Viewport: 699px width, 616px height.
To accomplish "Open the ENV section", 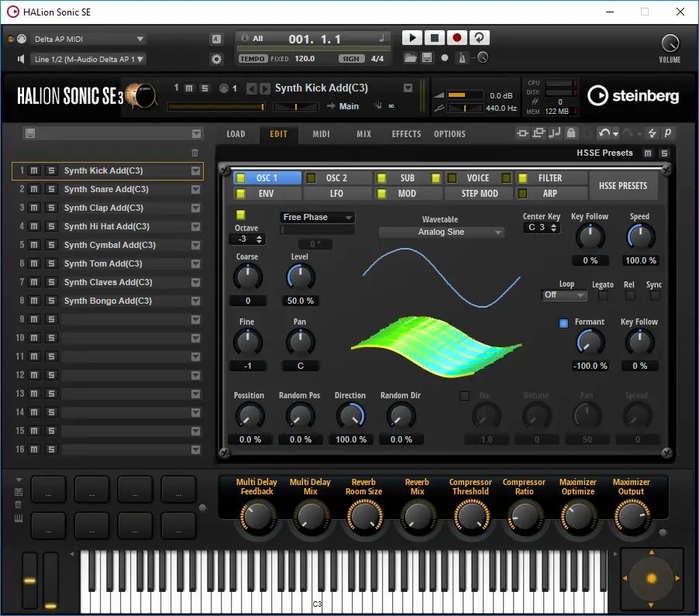I will click(266, 194).
